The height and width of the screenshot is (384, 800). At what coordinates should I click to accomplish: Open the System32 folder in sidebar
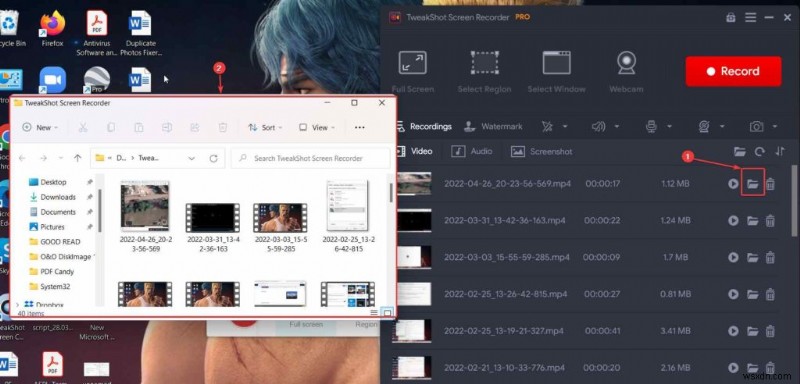[50, 287]
